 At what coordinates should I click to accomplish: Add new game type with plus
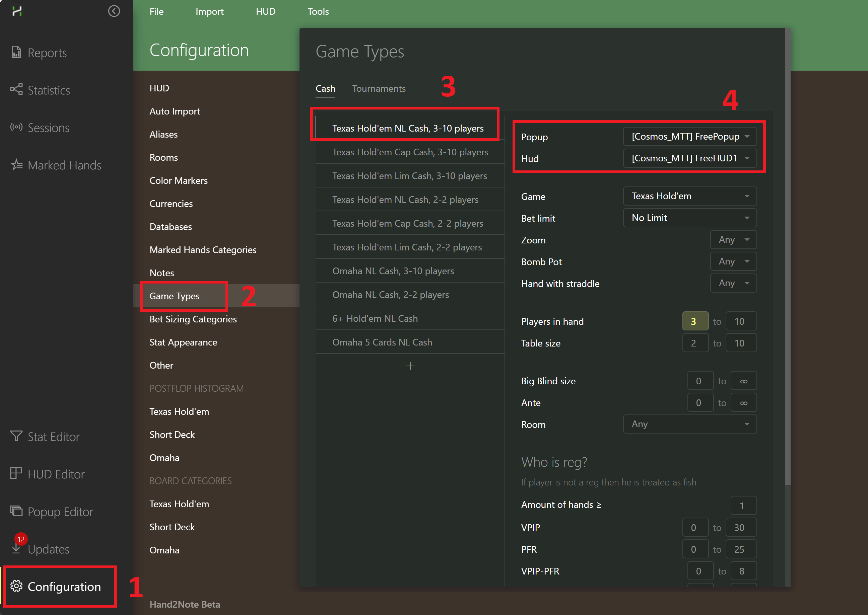point(410,366)
